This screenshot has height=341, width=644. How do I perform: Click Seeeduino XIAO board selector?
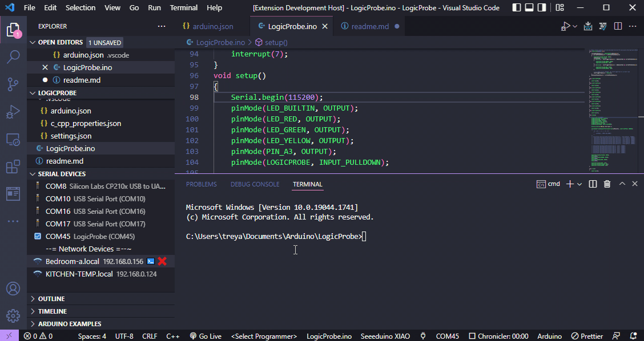(385, 336)
